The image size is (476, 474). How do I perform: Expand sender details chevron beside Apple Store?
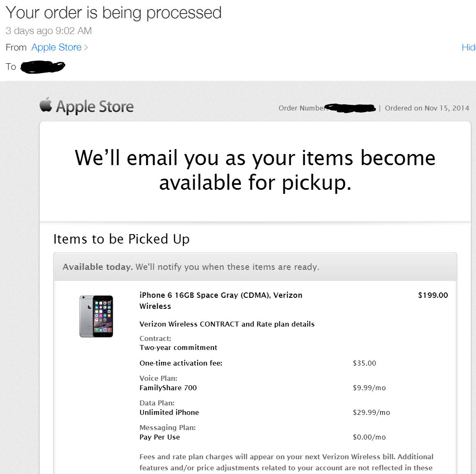86,47
